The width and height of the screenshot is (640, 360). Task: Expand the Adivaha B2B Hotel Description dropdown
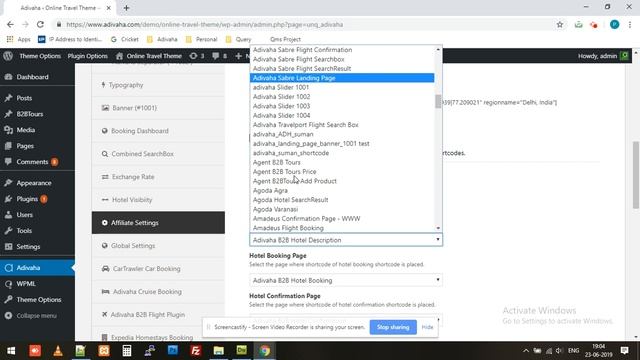tap(346, 240)
